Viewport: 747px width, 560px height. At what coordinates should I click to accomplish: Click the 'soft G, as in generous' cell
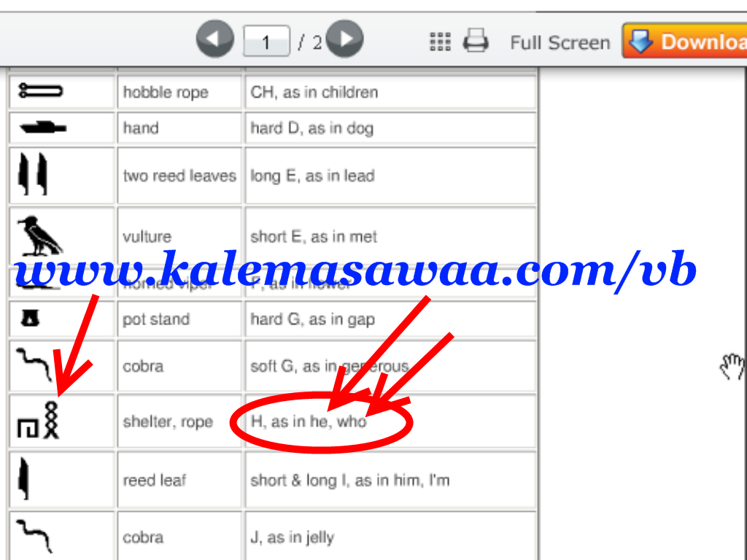[391, 366]
